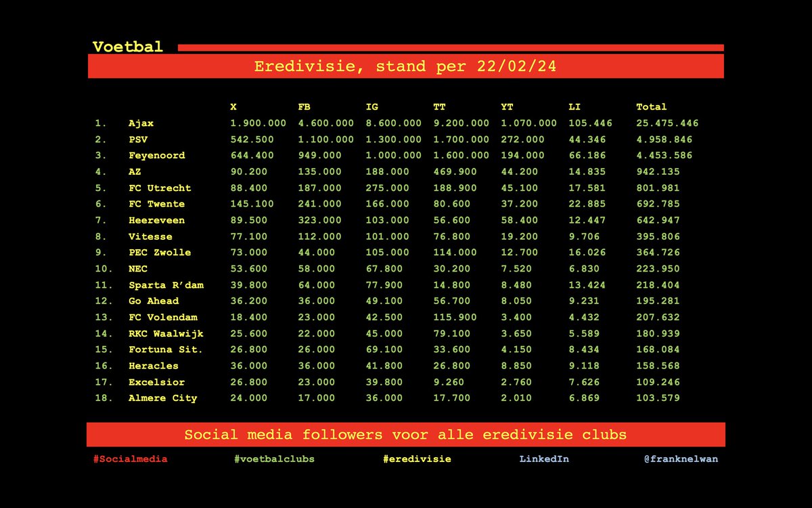Viewport: 812px width, 508px height.
Task: Click the YT column header
Action: 507,107
